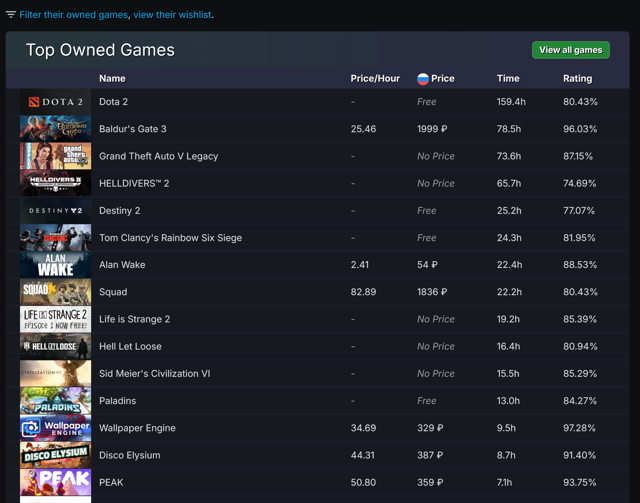Click the 'Dota 2' game name
The image size is (640, 503).
pos(113,102)
